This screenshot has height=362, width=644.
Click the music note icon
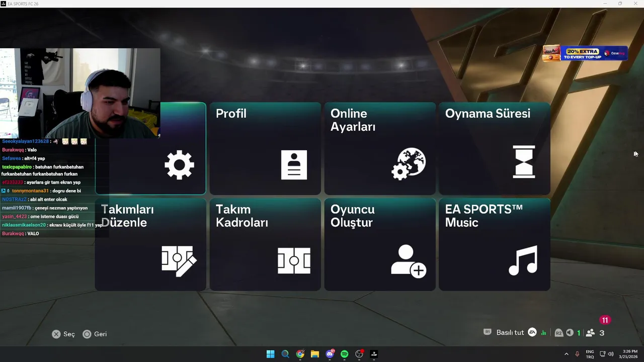(523, 260)
